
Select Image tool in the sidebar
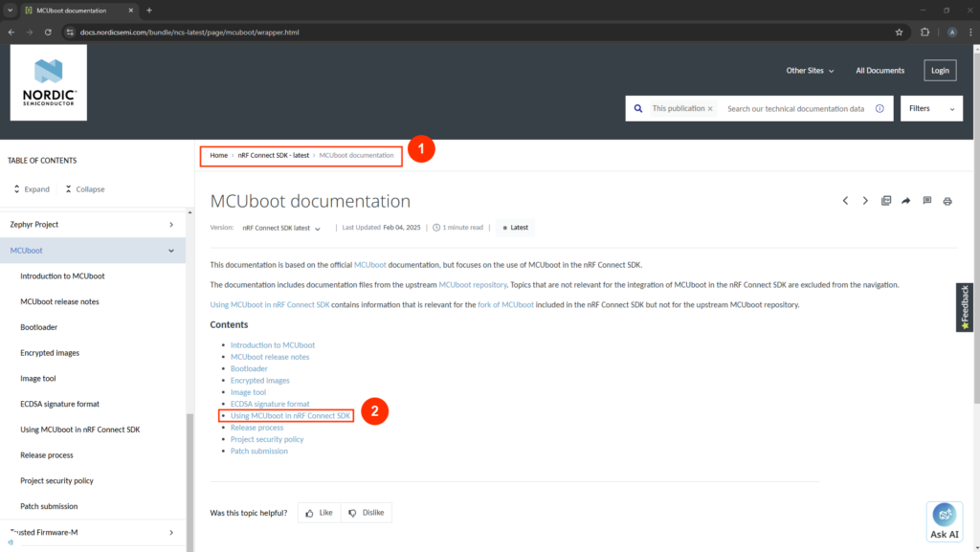click(37, 379)
